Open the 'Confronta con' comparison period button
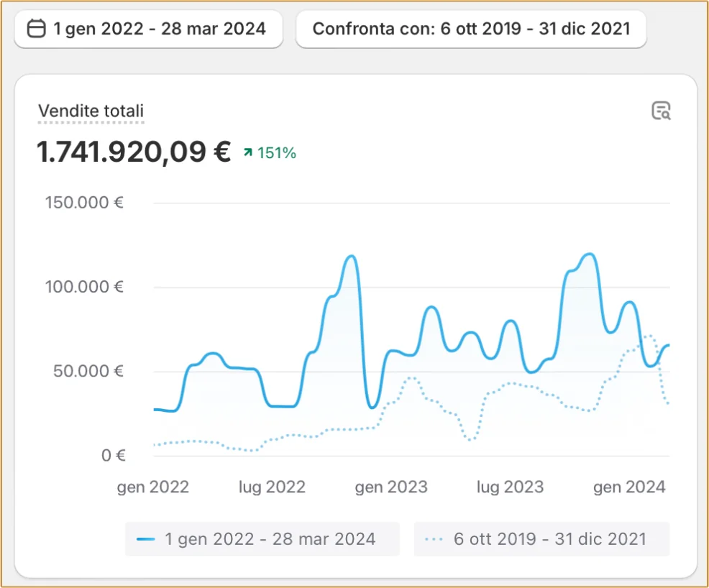 coord(471,29)
